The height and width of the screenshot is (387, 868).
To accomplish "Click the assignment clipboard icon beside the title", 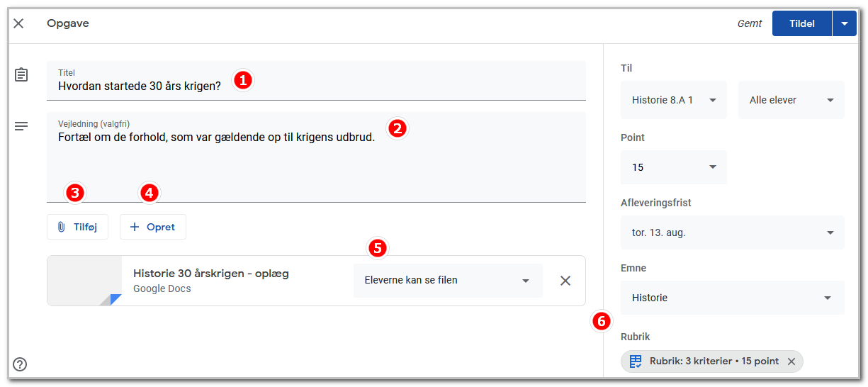I will (21, 74).
